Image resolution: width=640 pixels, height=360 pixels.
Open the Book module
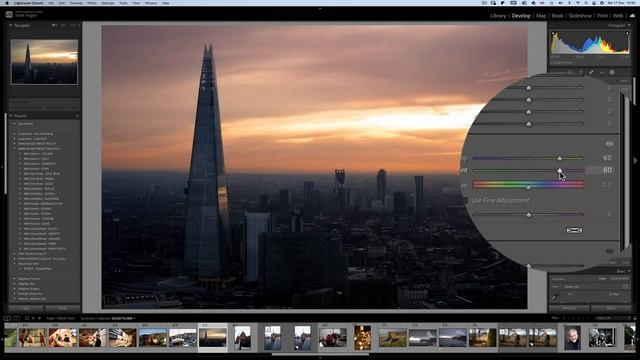[x=557, y=16]
